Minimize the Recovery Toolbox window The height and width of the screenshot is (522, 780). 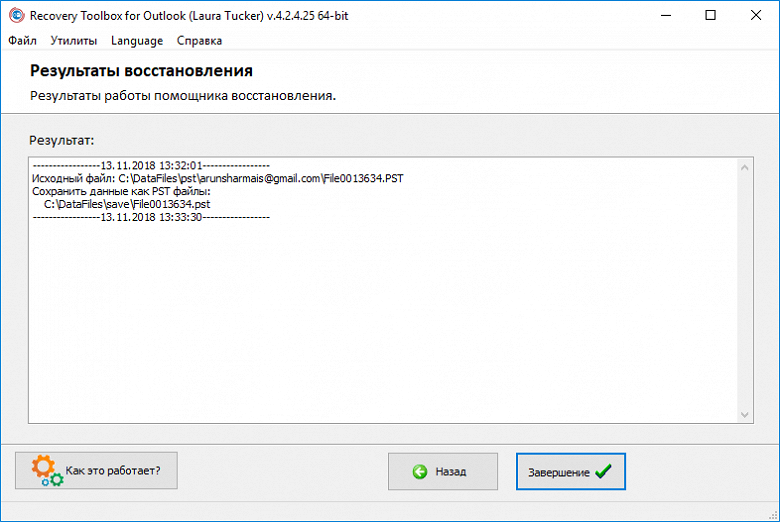coord(664,15)
